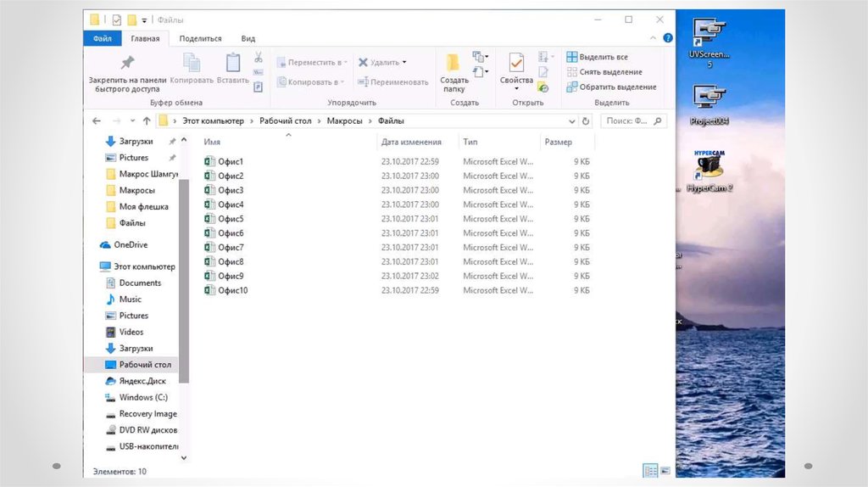Image resolution: width=868 pixels, height=487 pixels.
Task: Open the Вид ribbon tab
Action: 248,38
